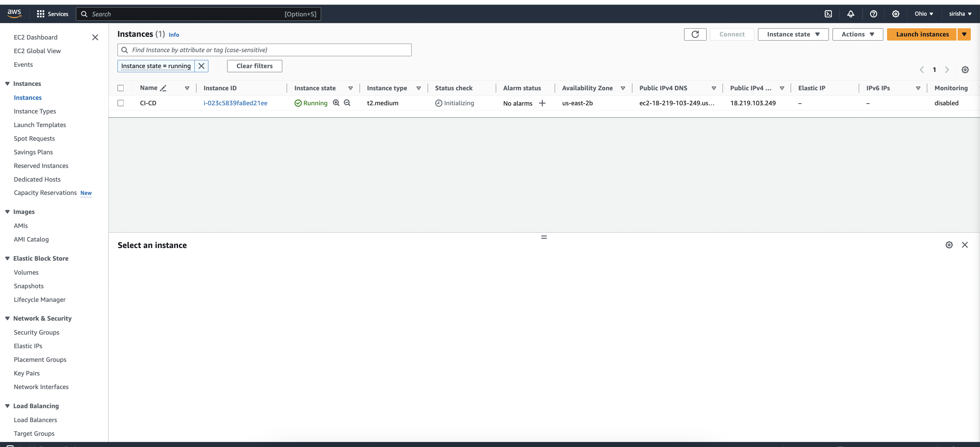Screen dimensions: 980x447
Task: Refresh the instances list
Action: [695, 34]
